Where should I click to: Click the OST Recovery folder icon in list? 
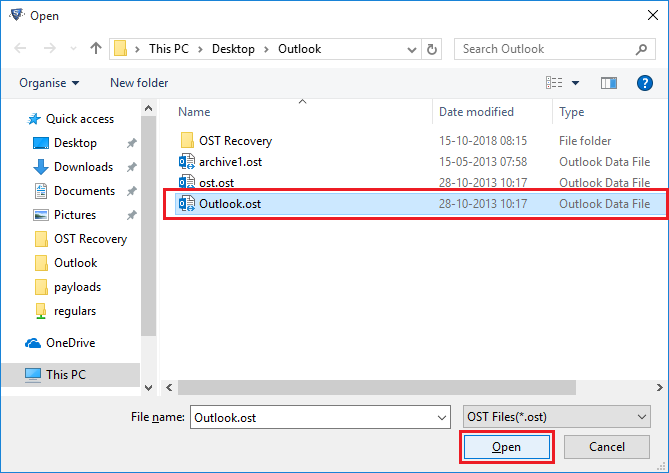187,140
